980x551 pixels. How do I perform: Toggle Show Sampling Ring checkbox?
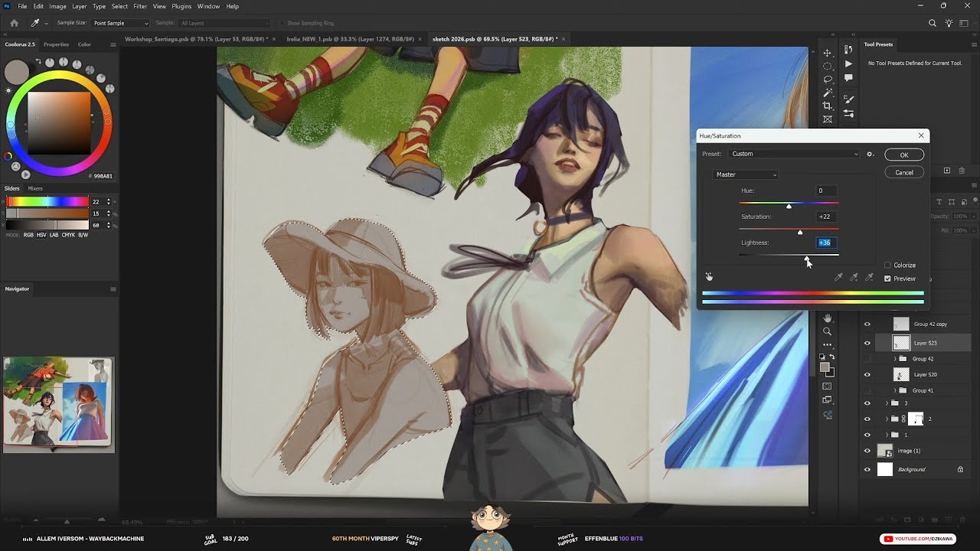tap(282, 23)
